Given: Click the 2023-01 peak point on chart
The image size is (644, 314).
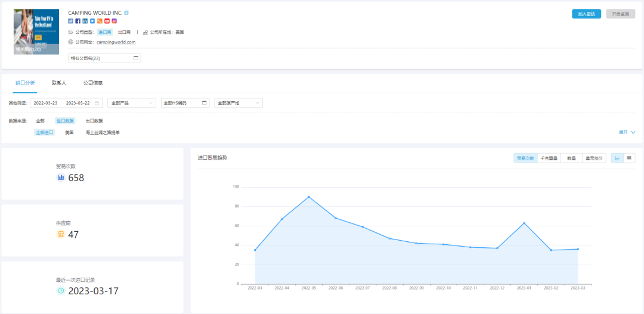Looking at the screenshot, I should (x=524, y=223).
